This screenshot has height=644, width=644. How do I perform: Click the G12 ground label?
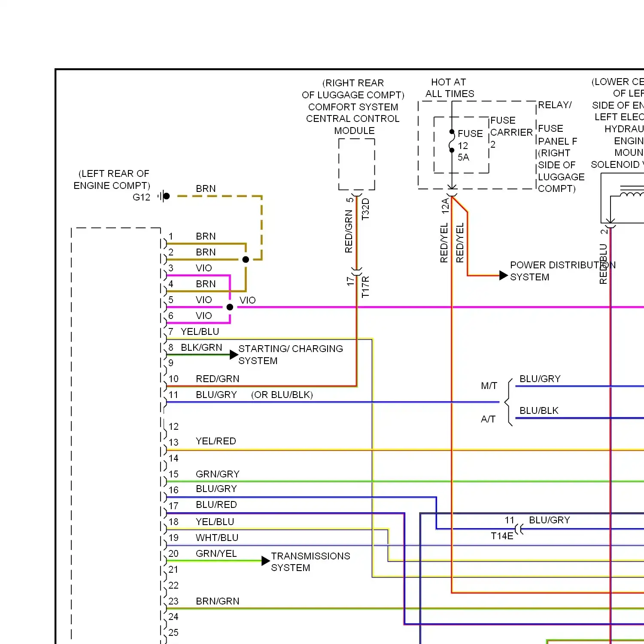(142, 197)
